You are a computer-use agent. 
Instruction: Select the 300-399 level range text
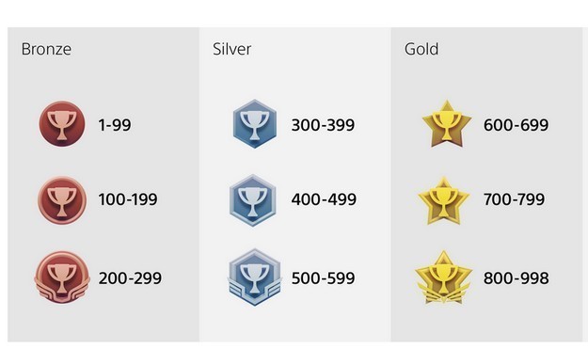(x=323, y=125)
